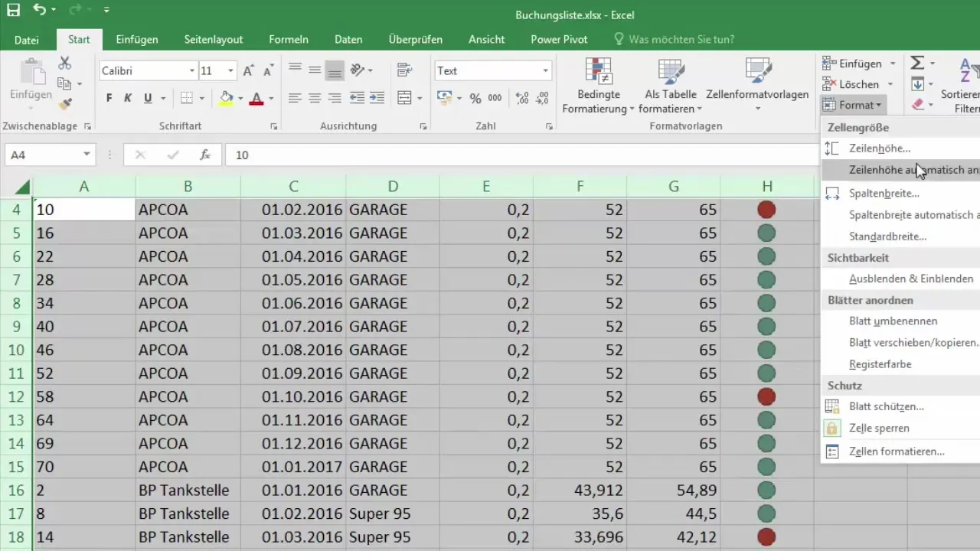Click the insert function fx icon
This screenshot has width=980, height=551.
pos(205,155)
